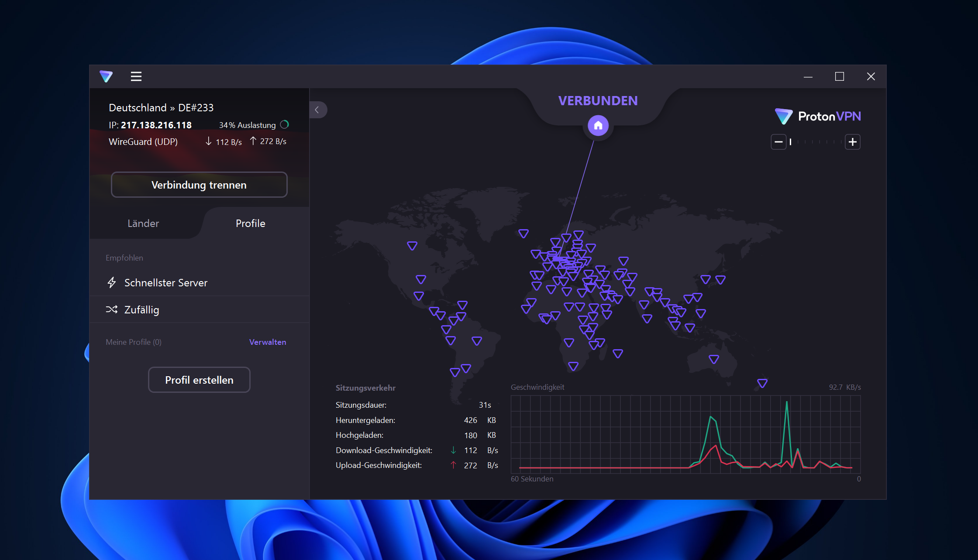
Task: Click the Heruntergeladen value 426 KB
Action: pyautogui.click(x=480, y=420)
